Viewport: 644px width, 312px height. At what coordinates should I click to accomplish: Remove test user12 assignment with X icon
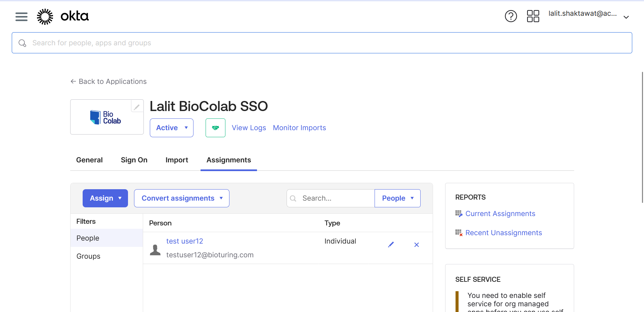pyautogui.click(x=417, y=245)
